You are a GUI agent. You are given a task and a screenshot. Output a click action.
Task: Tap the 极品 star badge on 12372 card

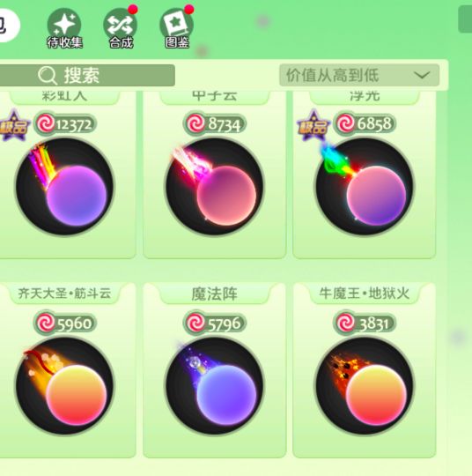click(14, 126)
